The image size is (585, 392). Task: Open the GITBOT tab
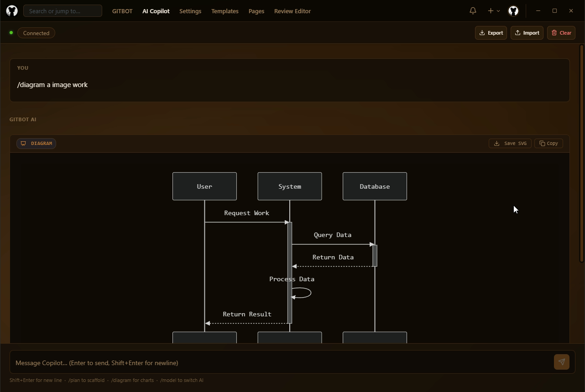122,11
